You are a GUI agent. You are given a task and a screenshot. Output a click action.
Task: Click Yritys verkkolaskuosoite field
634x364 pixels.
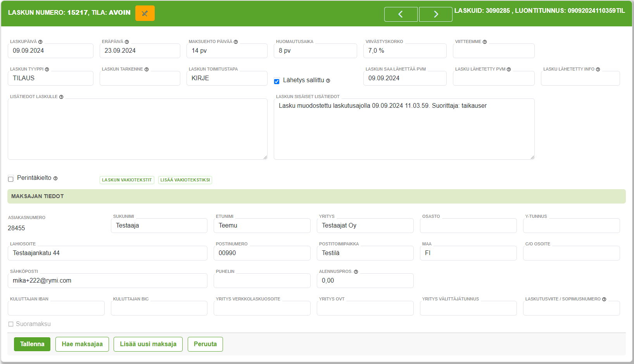[262, 308]
